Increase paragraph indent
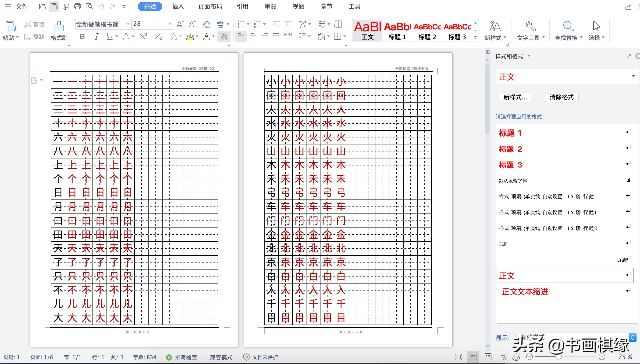 click(288, 24)
